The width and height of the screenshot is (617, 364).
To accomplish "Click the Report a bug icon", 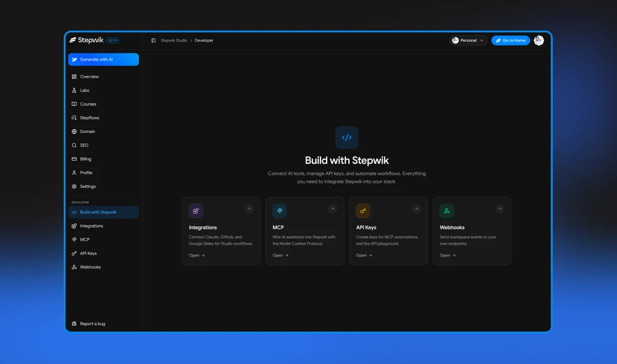I will point(74,324).
